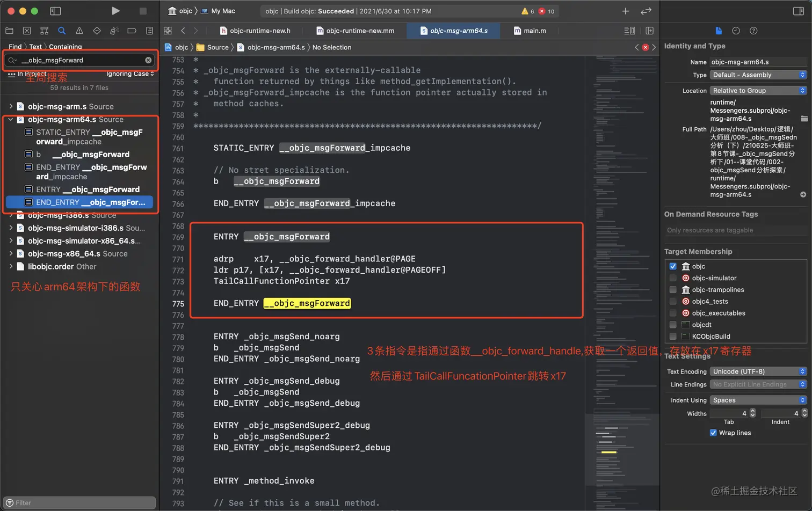Viewport: 812px width, 511px height.
Task: Jump to the previous issue in jump bar
Action: coord(637,47)
